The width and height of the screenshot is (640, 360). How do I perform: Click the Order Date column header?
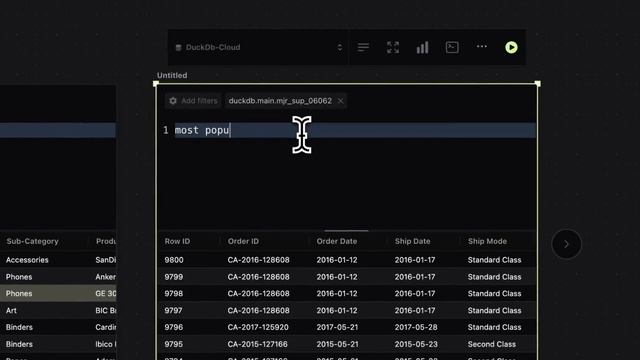pos(337,241)
